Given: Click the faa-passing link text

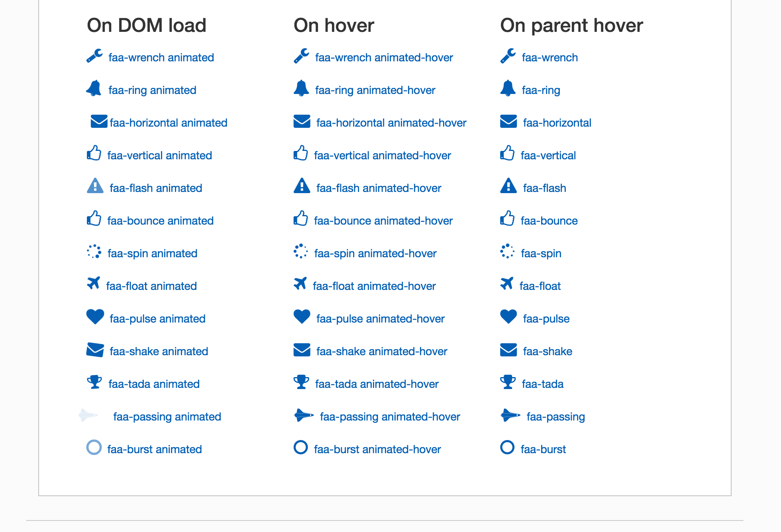Looking at the screenshot, I should tap(556, 417).
